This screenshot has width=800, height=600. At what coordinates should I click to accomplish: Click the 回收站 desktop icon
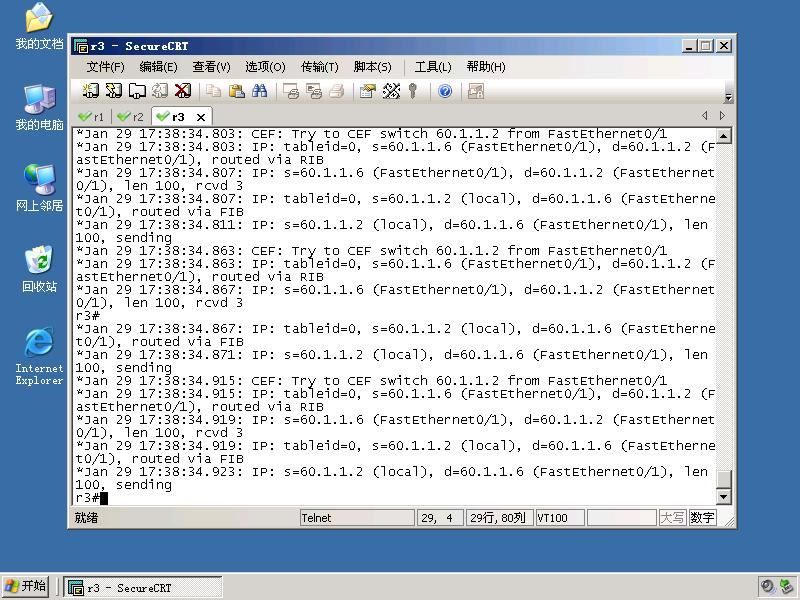(x=39, y=268)
